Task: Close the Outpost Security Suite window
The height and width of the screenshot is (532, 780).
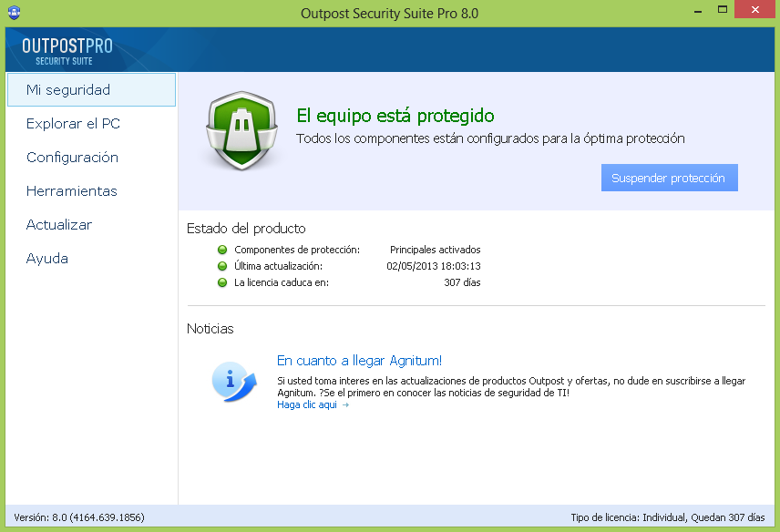Action: [x=754, y=10]
